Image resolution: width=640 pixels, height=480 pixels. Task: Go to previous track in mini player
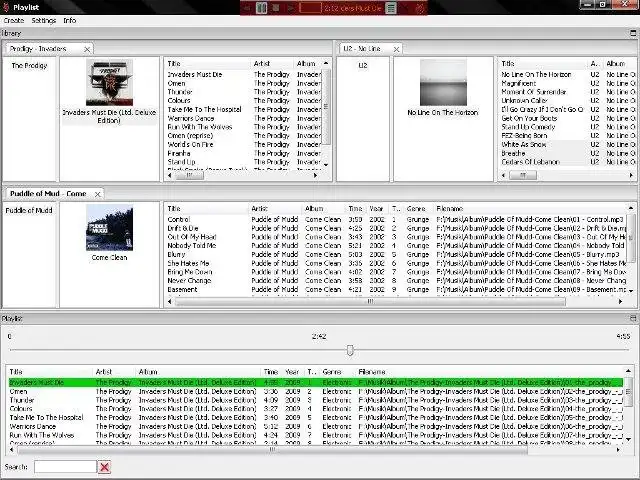(247, 8)
